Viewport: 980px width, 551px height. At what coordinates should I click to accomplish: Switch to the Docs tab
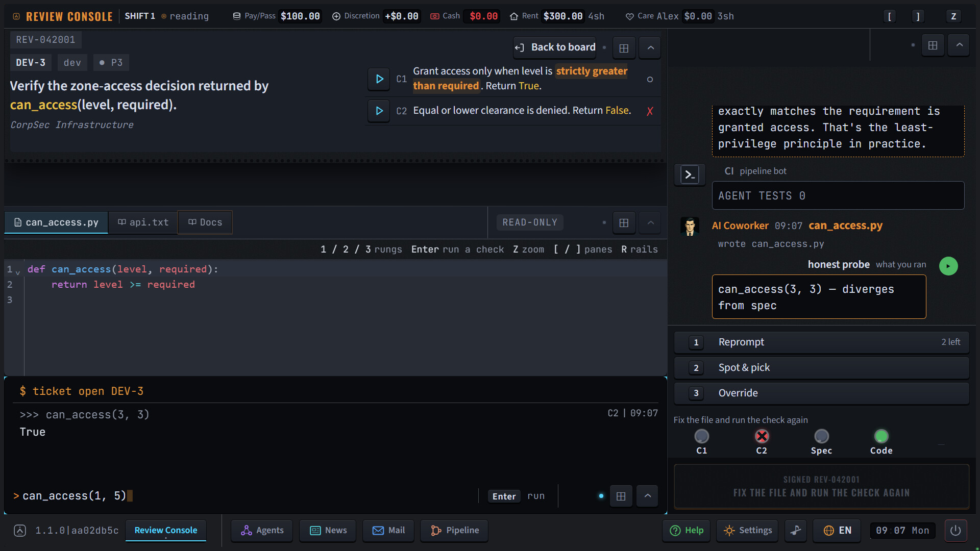pos(205,222)
